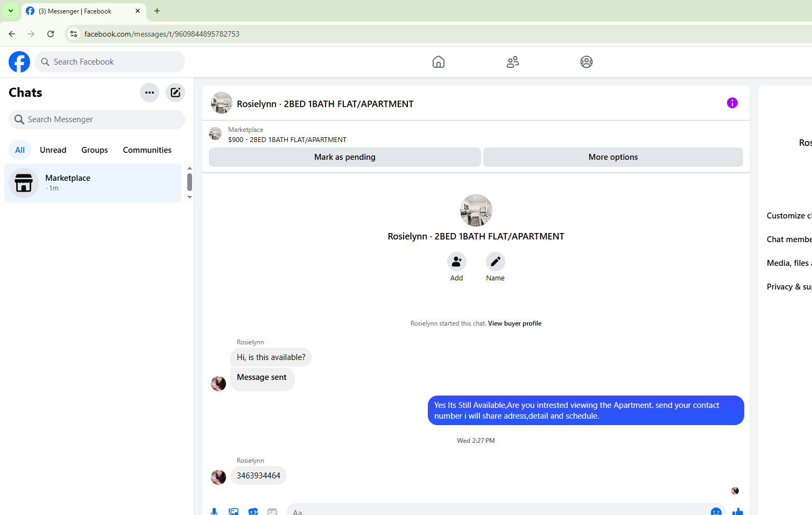Select the All chats filter tab

pyautogui.click(x=20, y=150)
